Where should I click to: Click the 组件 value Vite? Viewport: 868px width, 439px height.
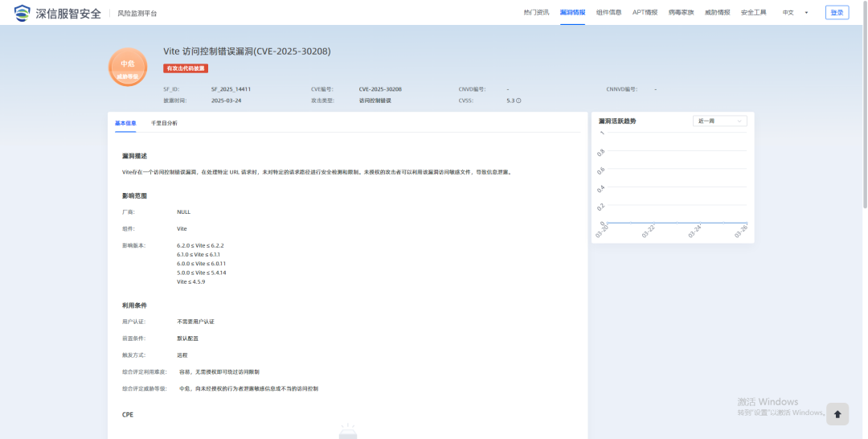click(x=182, y=228)
